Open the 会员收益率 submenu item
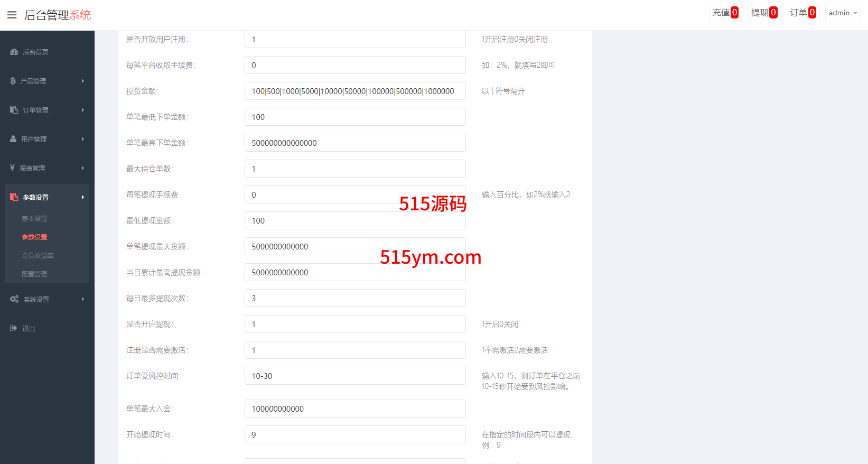 [x=38, y=256]
